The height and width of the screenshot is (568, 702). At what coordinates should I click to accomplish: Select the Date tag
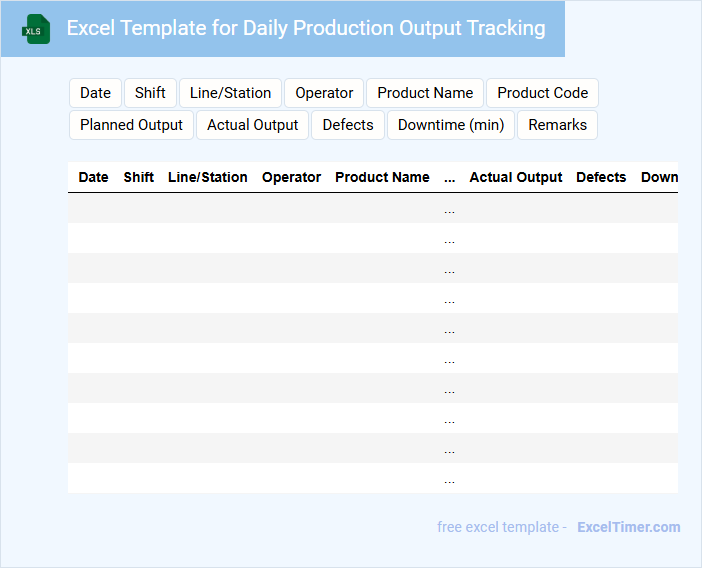coord(95,93)
